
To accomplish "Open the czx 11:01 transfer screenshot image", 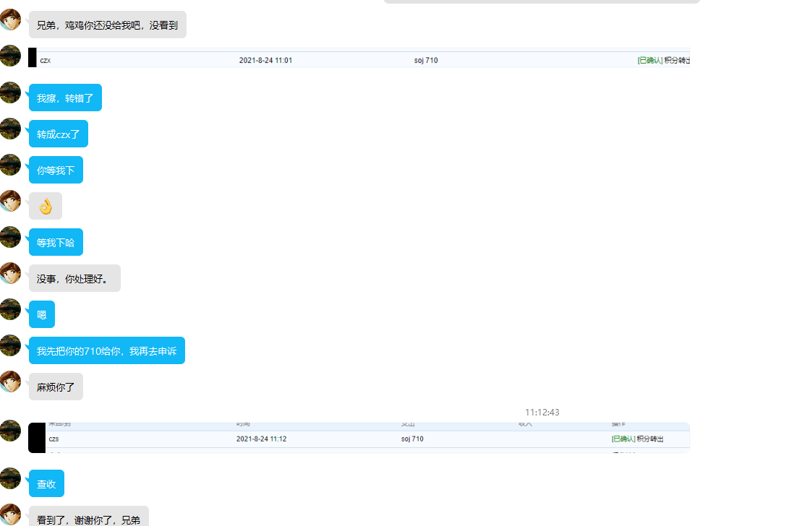I will click(x=359, y=58).
